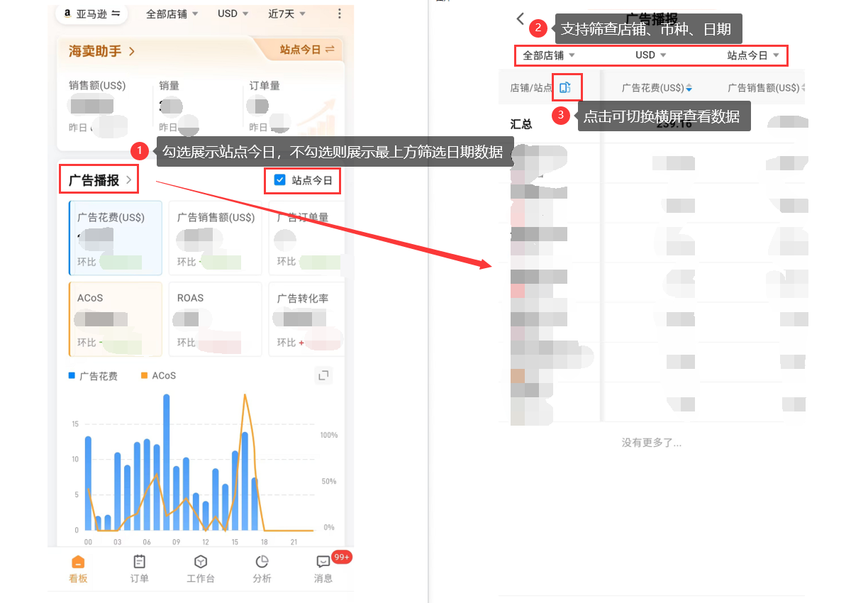Open the three-dot more options menu
868x603 pixels.
[340, 13]
